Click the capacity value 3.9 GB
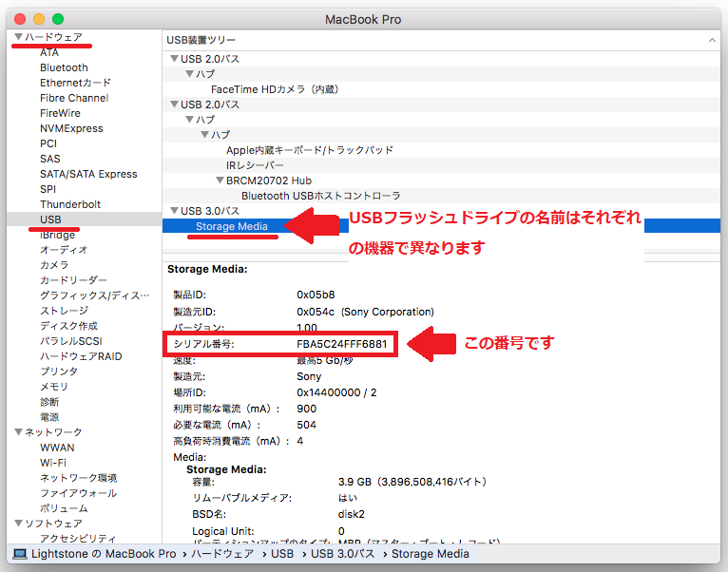The width and height of the screenshot is (728, 572). (x=354, y=482)
